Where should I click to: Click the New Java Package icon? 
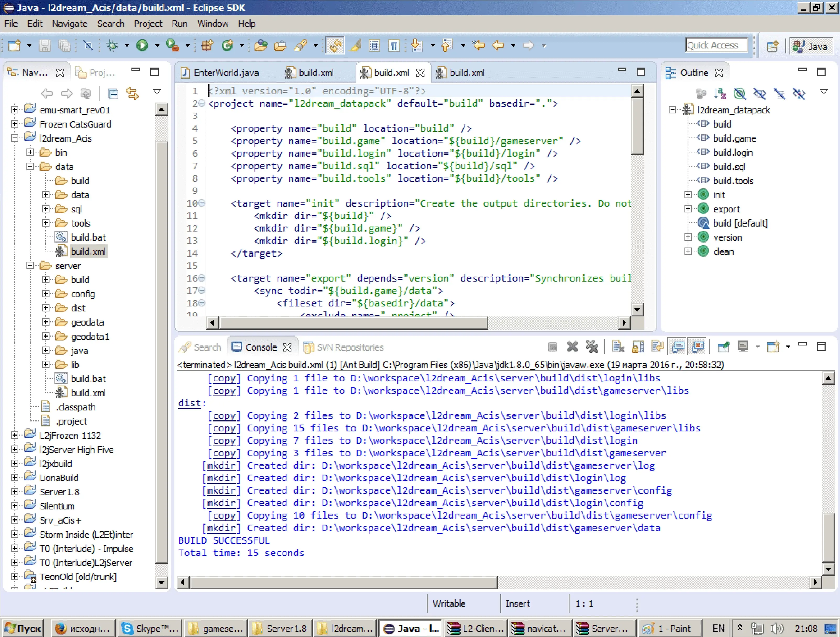click(x=207, y=46)
